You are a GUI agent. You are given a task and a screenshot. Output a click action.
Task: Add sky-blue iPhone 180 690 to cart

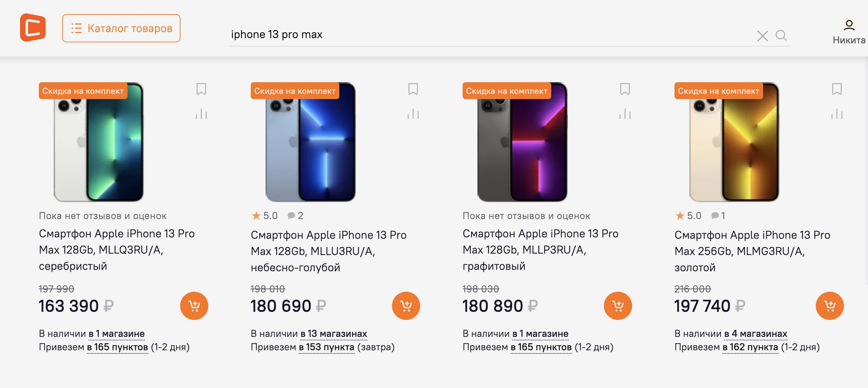click(406, 306)
